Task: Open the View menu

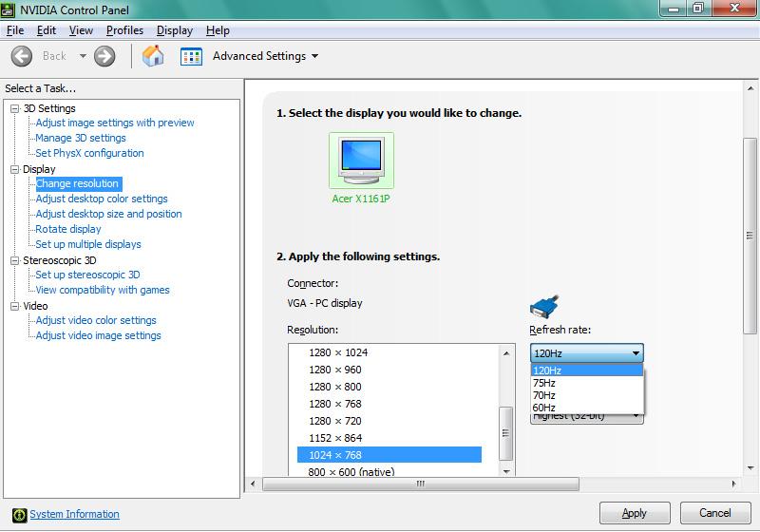Action: click(81, 30)
